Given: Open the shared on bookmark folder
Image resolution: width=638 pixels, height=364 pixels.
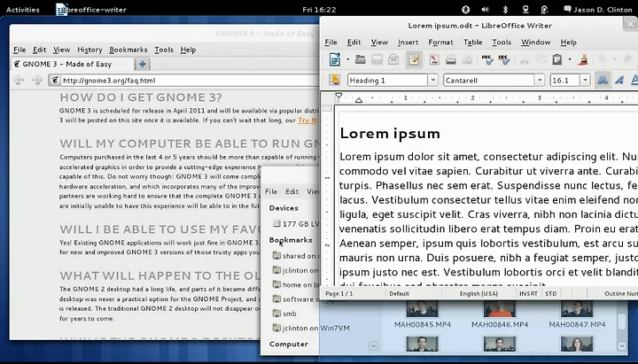Looking at the screenshot, I should tap(295, 256).
